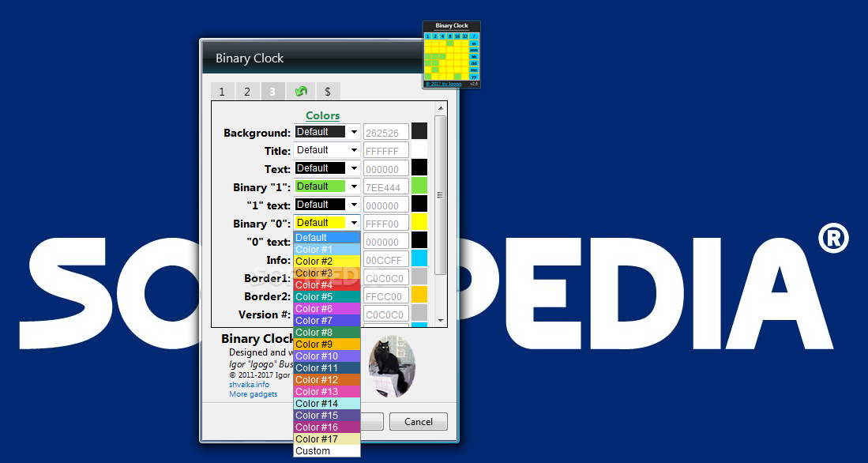Open the shvaika.info link
The height and width of the screenshot is (463, 868).
point(249,384)
